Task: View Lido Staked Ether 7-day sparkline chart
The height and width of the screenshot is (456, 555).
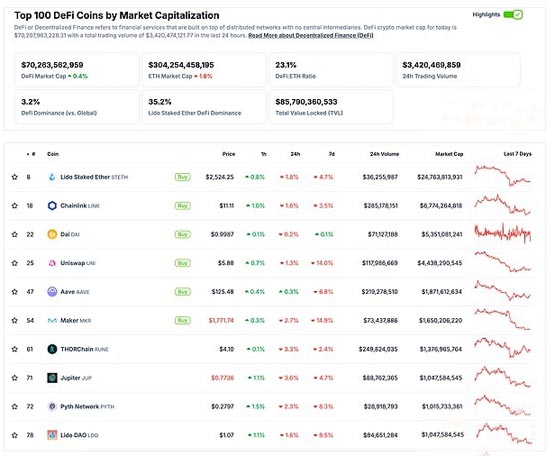Action: coord(503,176)
